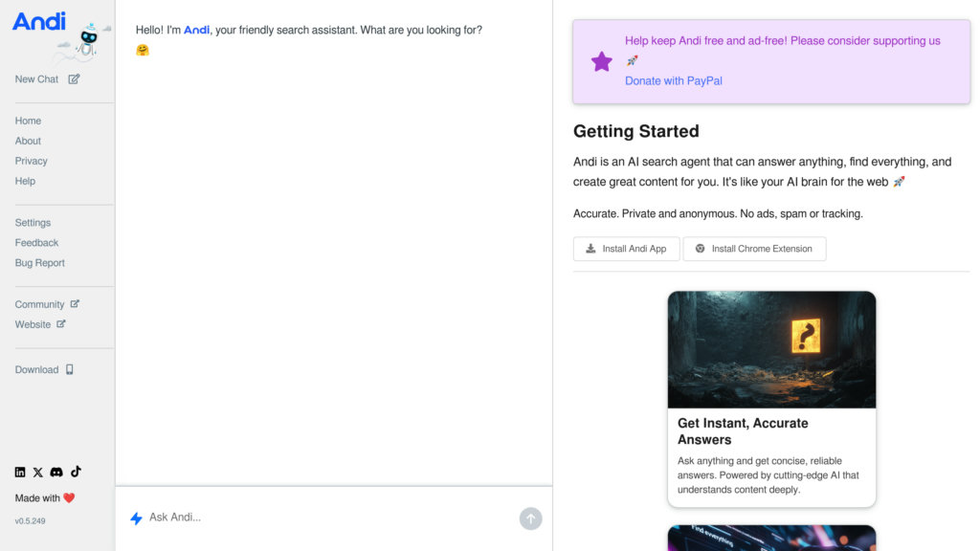The width and height of the screenshot is (980, 551).
Task: Click the Andi logo in the sidebar
Action: [38, 21]
